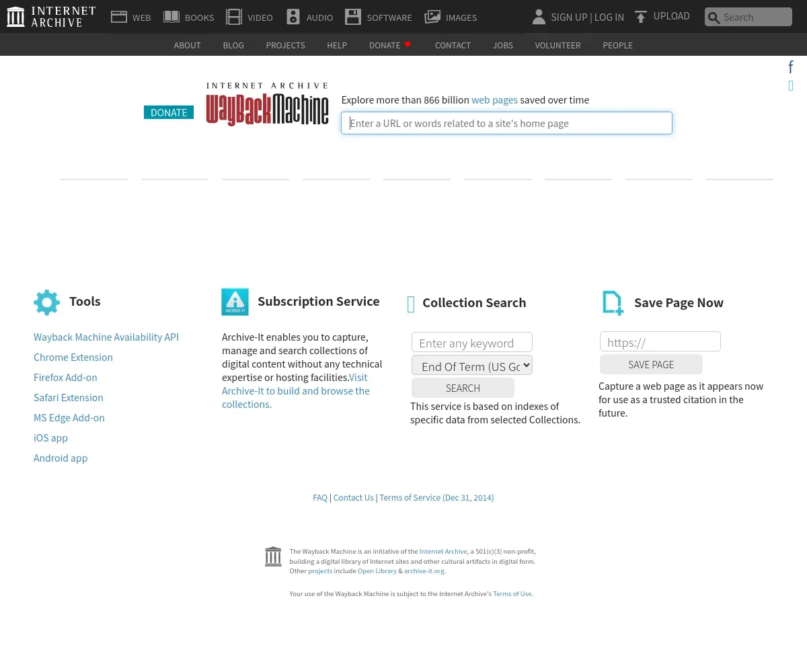Open the Android app link
Viewport: 807px width, 672px height.
(61, 458)
